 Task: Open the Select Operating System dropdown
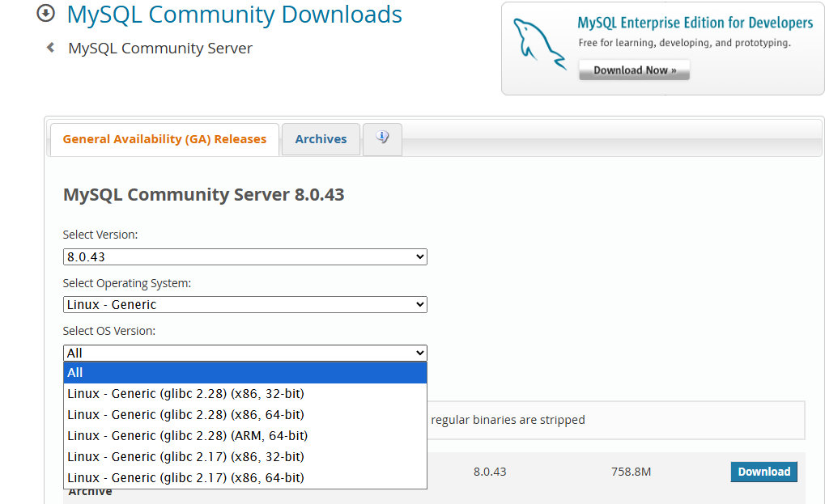(245, 305)
